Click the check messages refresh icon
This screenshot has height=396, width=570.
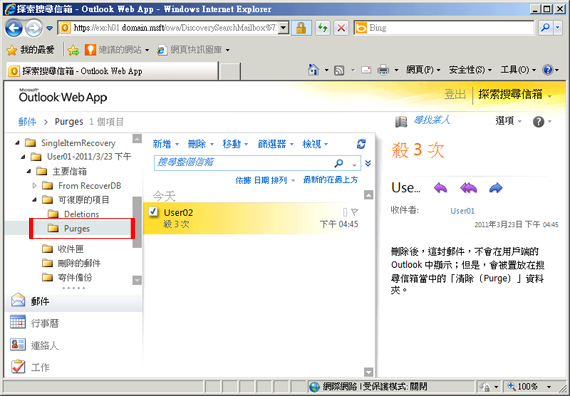tap(361, 144)
